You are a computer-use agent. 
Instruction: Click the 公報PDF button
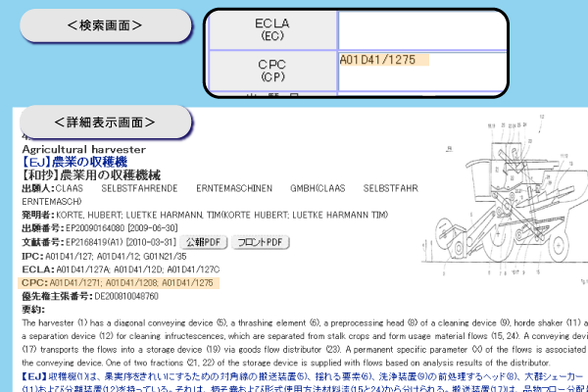click(x=206, y=242)
